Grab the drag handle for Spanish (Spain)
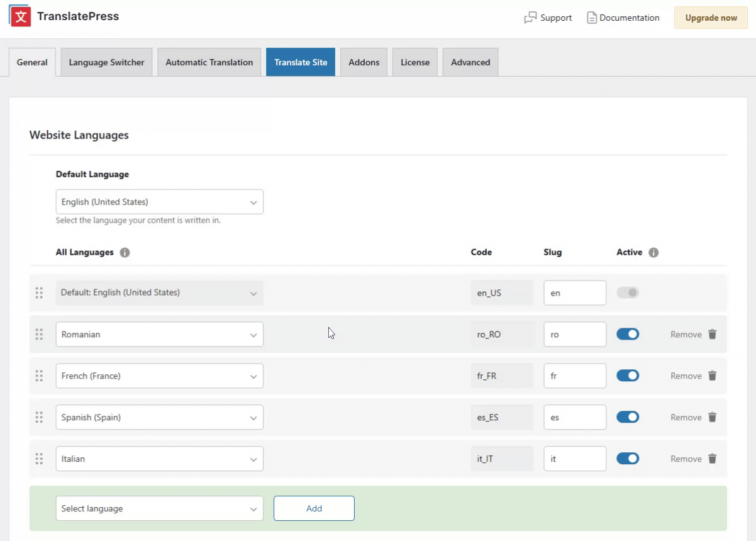The width and height of the screenshot is (756, 541). point(39,418)
